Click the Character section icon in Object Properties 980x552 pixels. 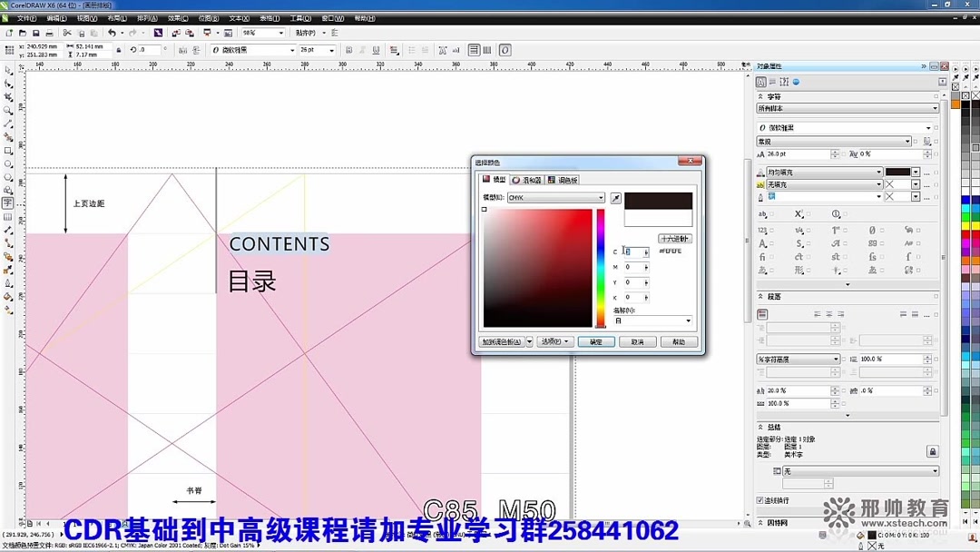(760, 82)
